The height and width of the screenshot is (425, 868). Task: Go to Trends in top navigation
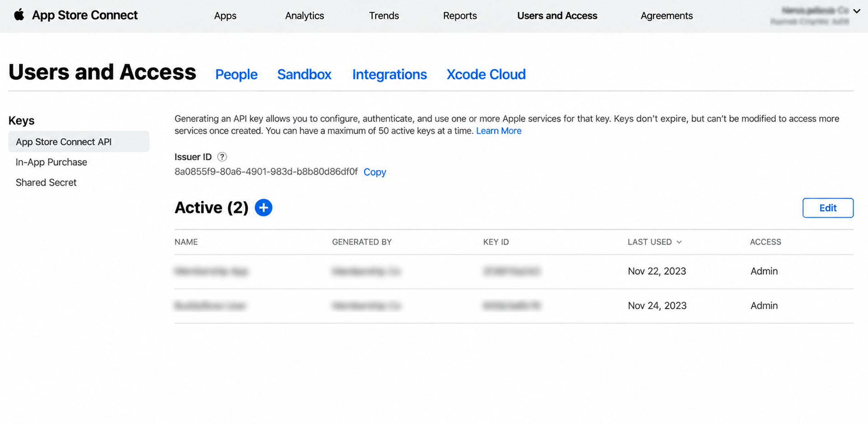384,16
